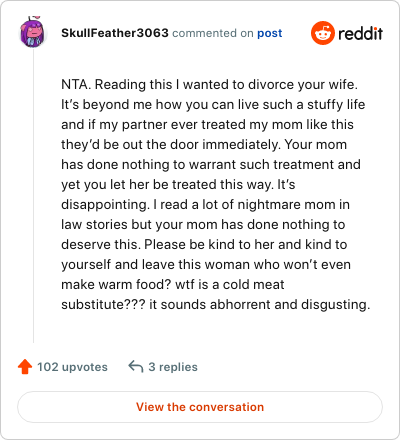Image resolution: width=400 pixels, height=440 pixels.
Task: Click the line starting "law stories but"
Action: pos(203,225)
